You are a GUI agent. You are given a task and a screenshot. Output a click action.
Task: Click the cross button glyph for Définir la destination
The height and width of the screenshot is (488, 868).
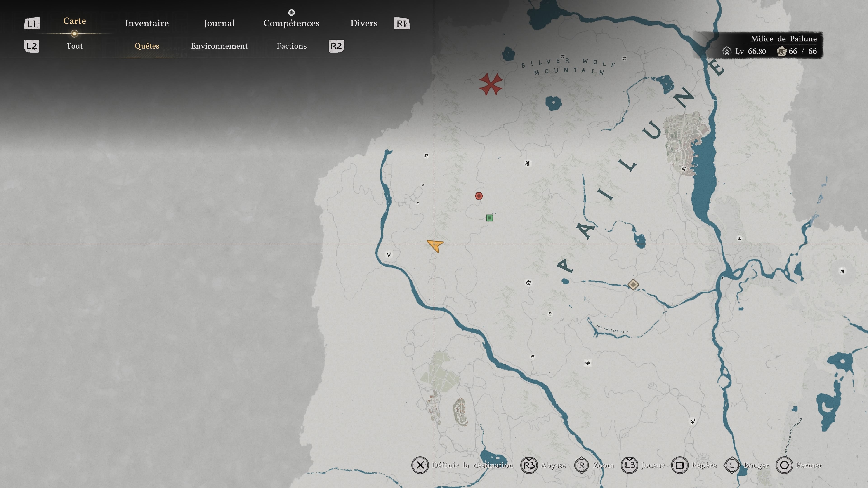tap(420, 465)
